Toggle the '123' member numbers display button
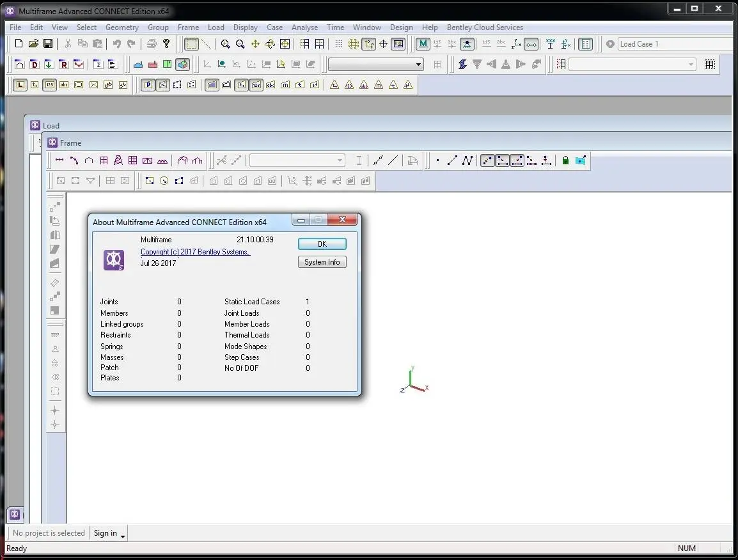738x560 pixels. [x=49, y=85]
